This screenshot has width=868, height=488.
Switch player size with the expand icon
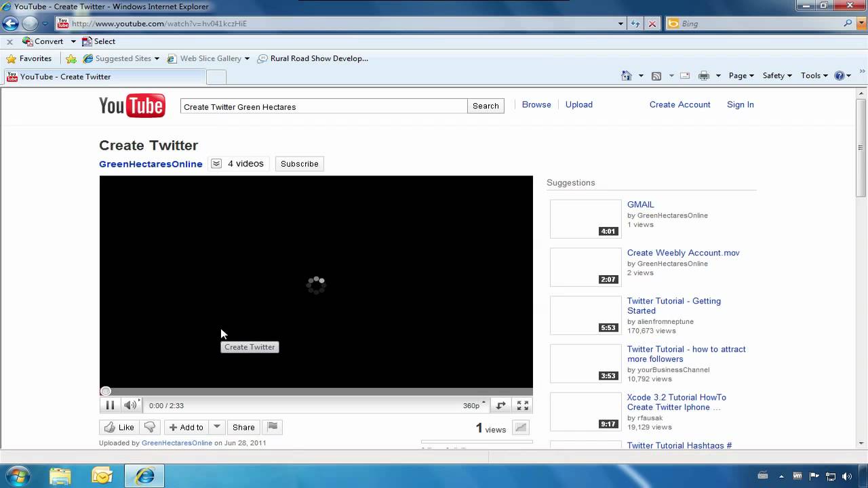click(x=500, y=405)
